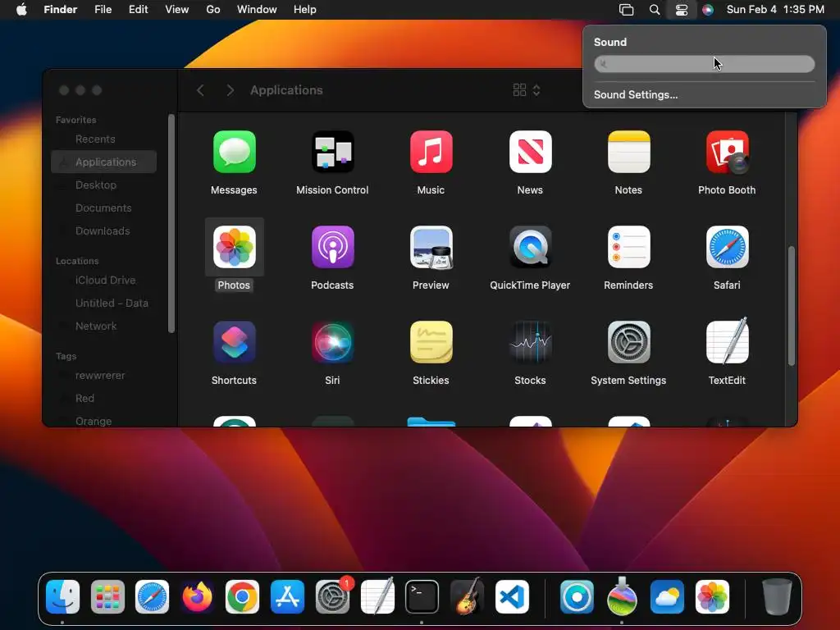Set volume on the Sound slider
This screenshot has height=630, width=840.
coord(705,64)
